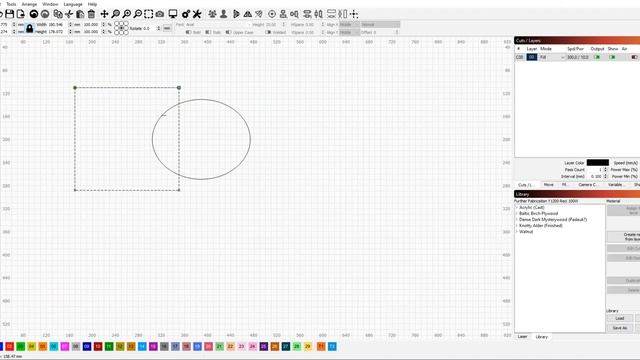Click the Save file toolbar icon

[9, 14]
